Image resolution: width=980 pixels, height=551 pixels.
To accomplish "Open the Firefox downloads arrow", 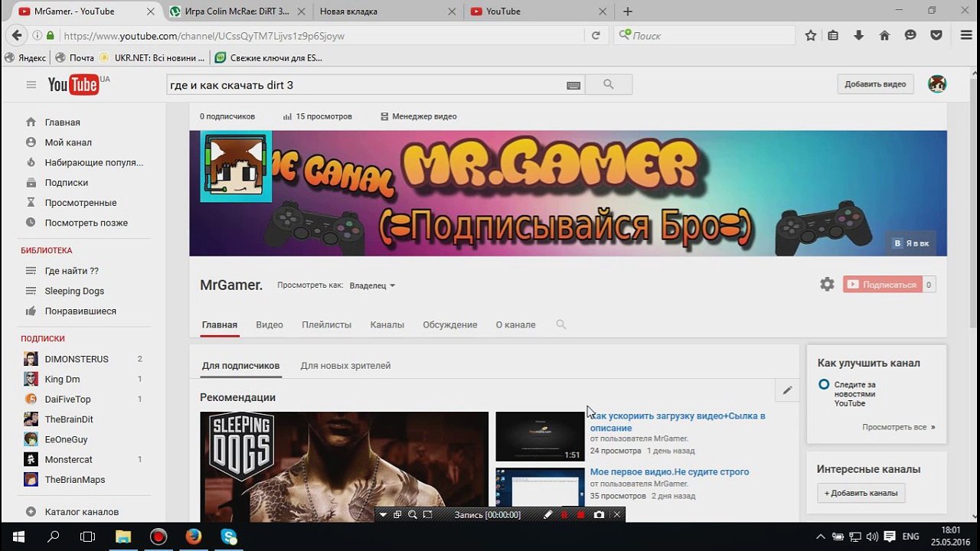I will point(859,35).
